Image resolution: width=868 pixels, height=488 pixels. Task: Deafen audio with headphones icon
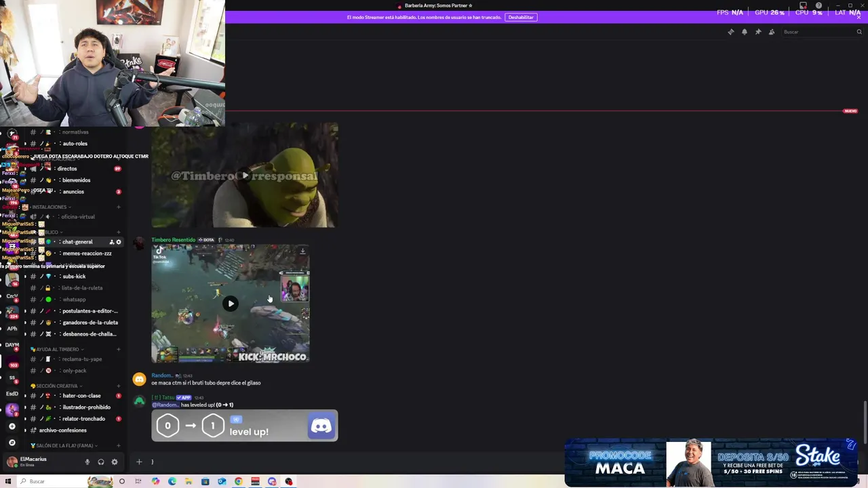[x=100, y=462]
